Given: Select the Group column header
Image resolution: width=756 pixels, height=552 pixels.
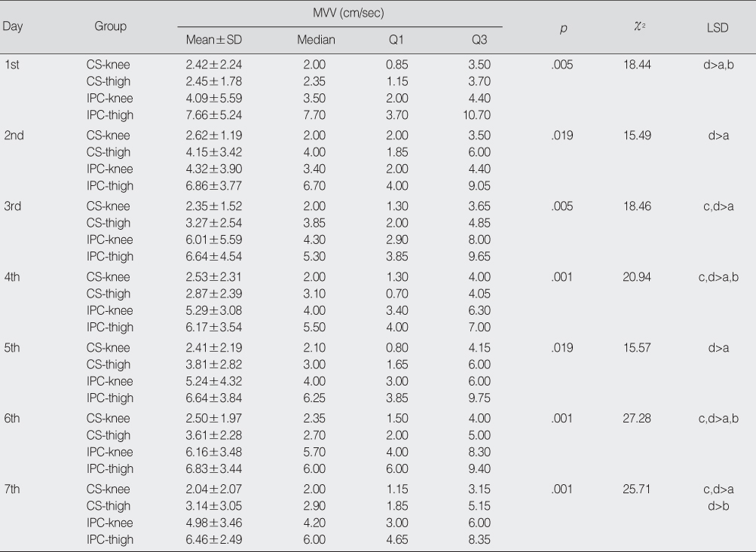Looking at the screenshot, I should (x=110, y=26).
